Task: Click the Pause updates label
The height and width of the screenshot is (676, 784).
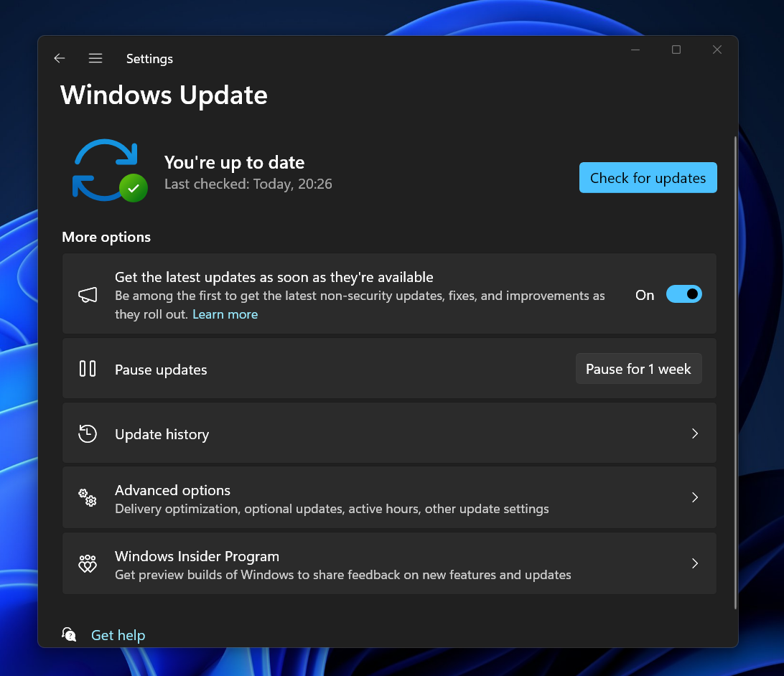Action: click(x=161, y=370)
